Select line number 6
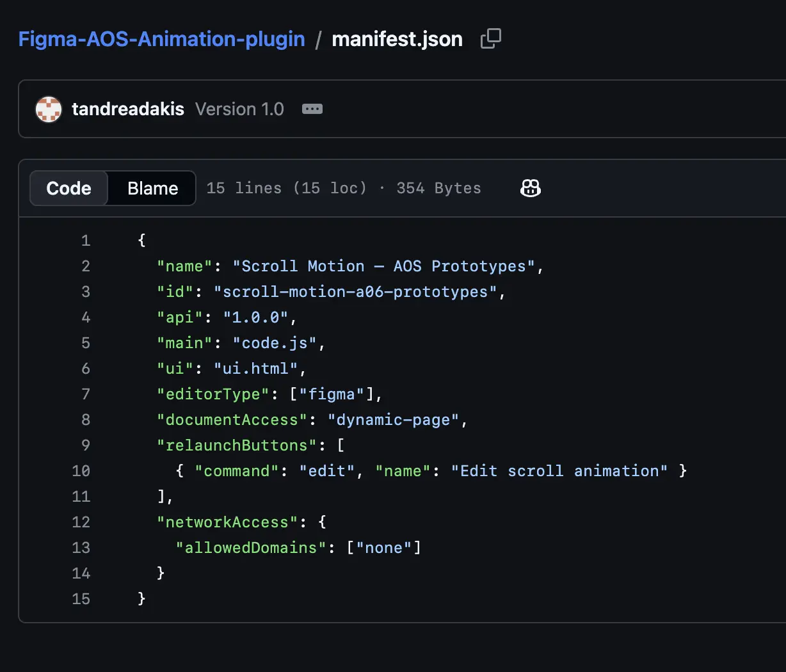The width and height of the screenshot is (786, 672). [x=86, y=369]
